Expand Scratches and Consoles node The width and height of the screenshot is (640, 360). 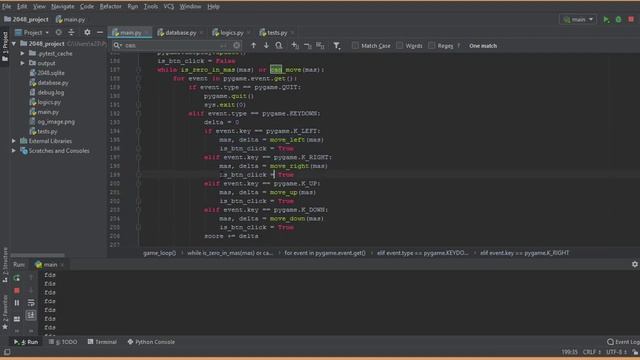[14, 151]
